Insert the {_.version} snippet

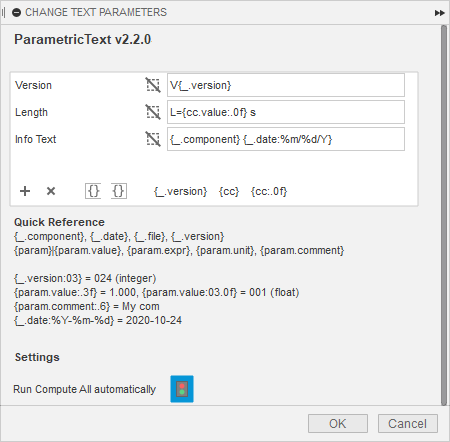click(180, 191)
